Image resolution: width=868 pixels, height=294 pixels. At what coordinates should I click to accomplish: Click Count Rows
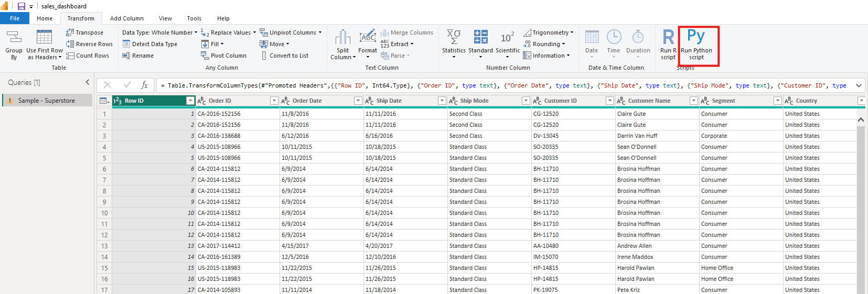pyautogui.click(x=88, y=56)
